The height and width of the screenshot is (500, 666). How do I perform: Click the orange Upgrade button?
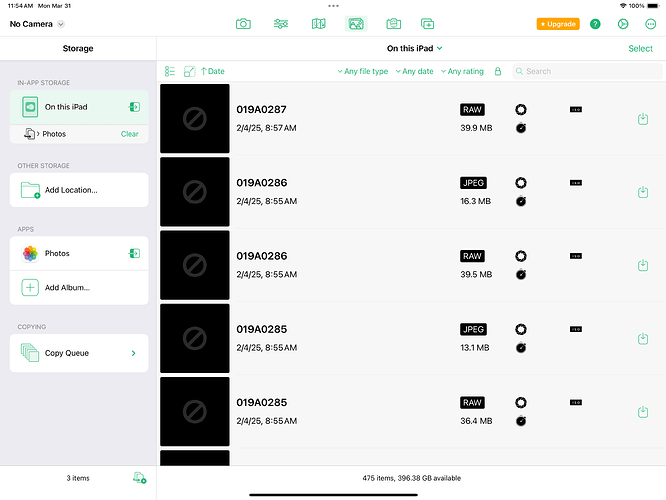click(558, 24)
